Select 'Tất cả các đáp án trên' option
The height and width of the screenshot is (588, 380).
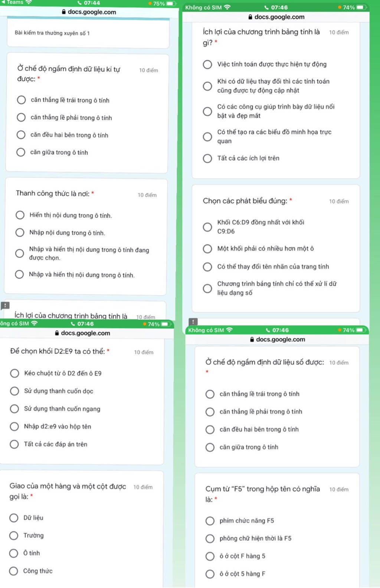point(14,444)
